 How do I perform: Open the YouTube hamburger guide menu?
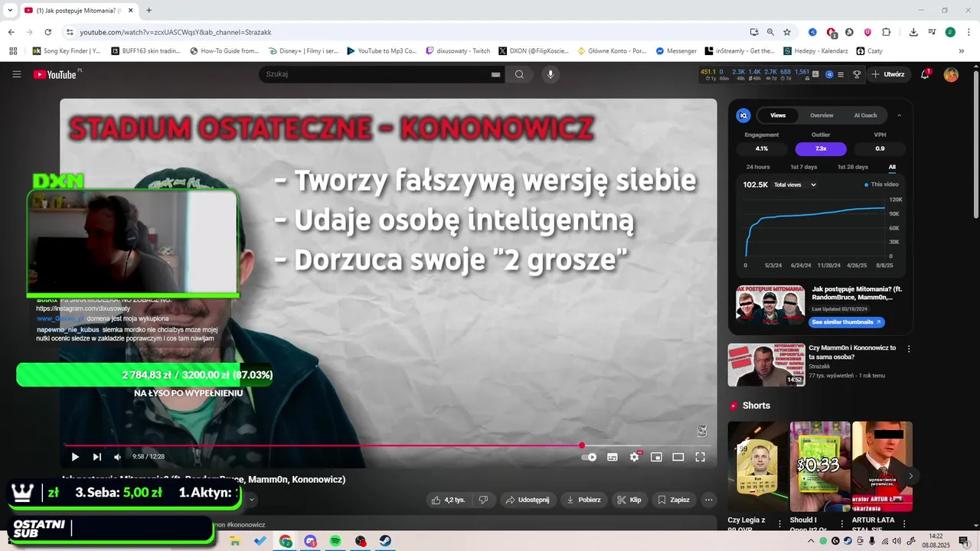pyautogui.click(x=16, y=74)
